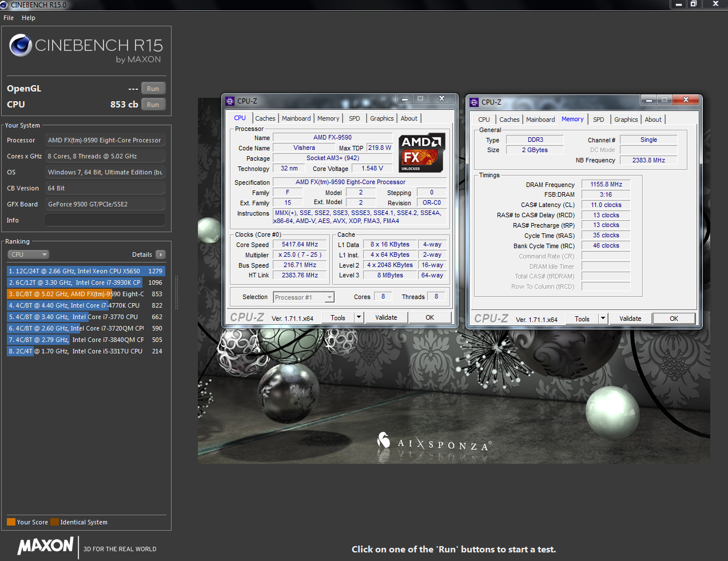728x561 pixels.
Task: Select ranking row Intel Core i5-3317U
Action: coord(86,351)
